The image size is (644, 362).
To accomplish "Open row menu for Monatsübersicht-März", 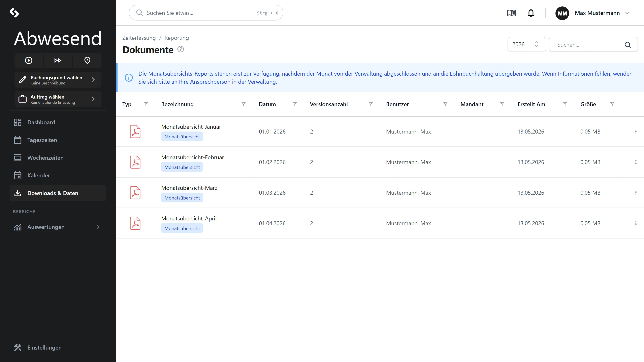I will (x=636, y=193).
